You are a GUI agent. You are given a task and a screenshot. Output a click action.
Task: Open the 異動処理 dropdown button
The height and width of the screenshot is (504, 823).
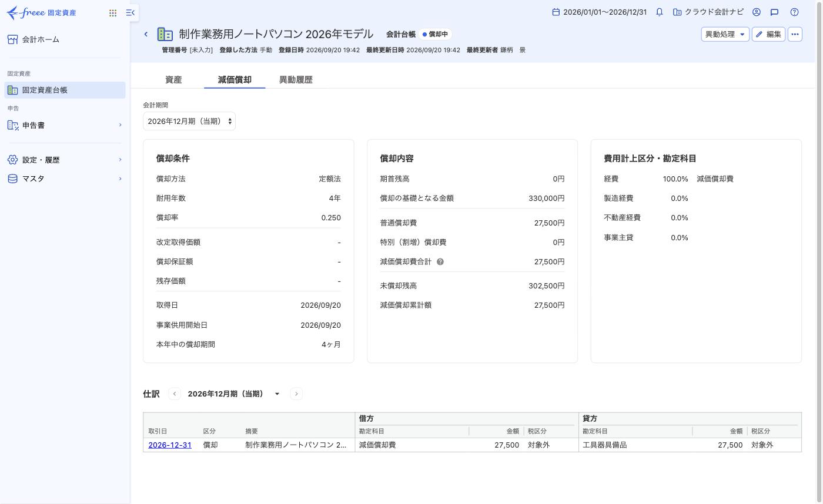click(725, 34)
